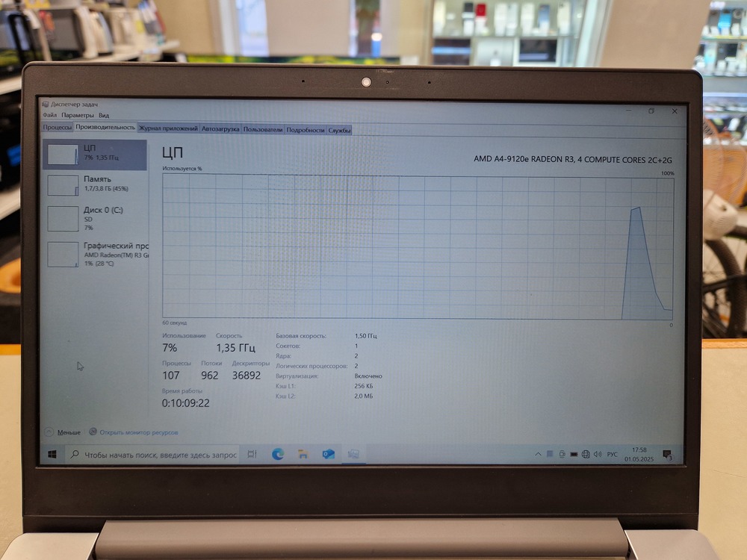
Task: Select Память in the performance sidebar
Action: (x=96, y=184)
